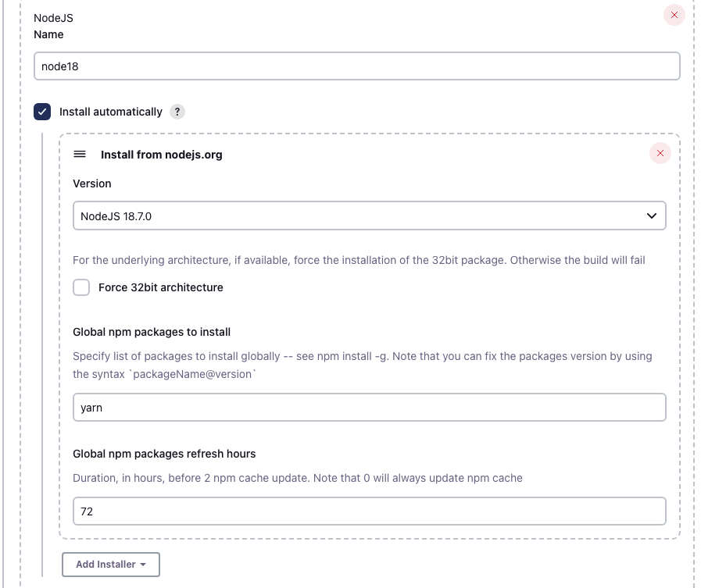This screenshot has height=588, width=701.
Task: Click the Install automatically label text
Action: click(111, 112)
